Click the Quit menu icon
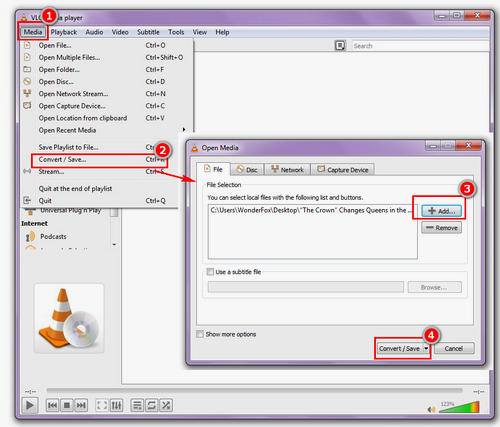 pos(27,200)
